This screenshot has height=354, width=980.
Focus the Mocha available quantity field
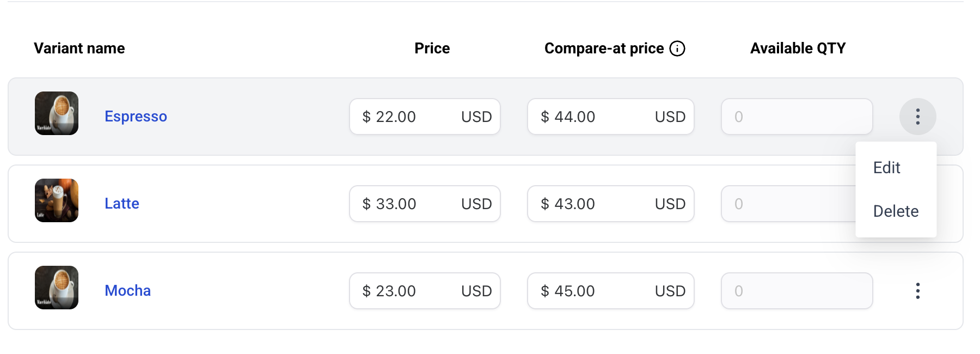coord(797,291)
